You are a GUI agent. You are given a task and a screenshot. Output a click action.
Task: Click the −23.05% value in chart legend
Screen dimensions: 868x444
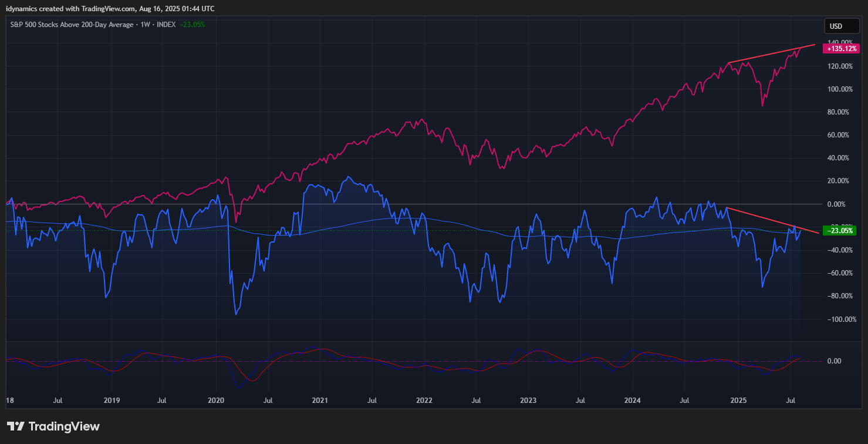[x=192, y=25]
